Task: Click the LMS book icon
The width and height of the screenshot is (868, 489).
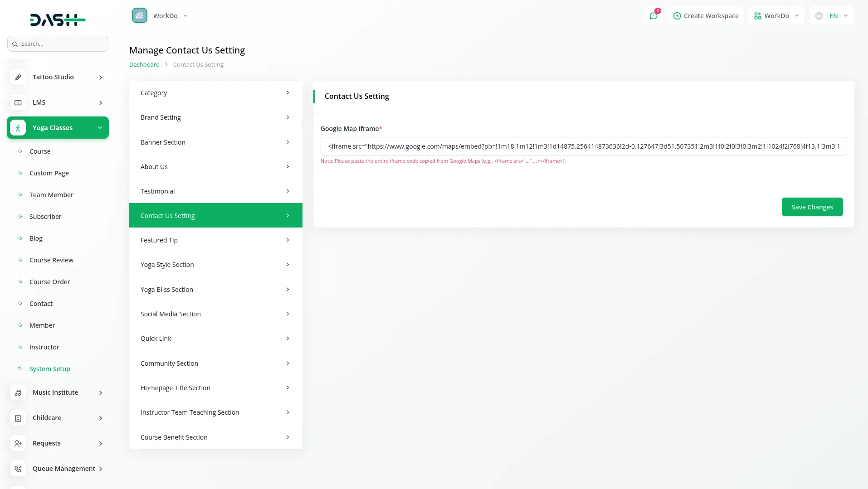Action: coord(18,102)
